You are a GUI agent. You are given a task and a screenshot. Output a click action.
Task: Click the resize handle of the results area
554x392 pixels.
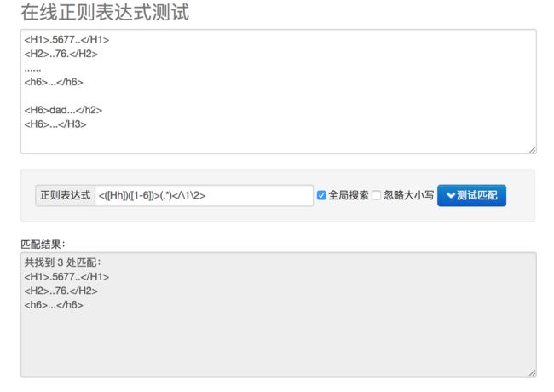click(533, 373)
